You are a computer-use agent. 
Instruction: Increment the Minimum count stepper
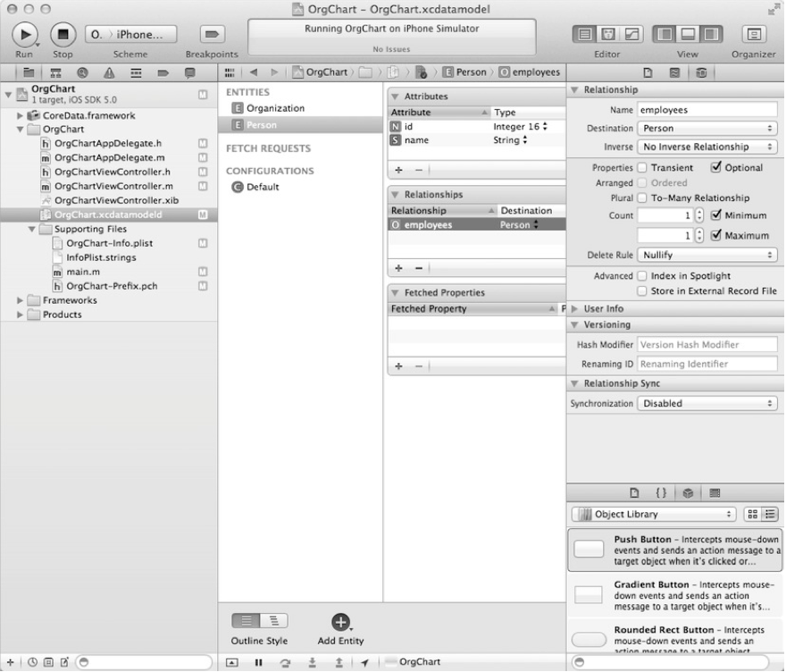click(x=699, y=212)
